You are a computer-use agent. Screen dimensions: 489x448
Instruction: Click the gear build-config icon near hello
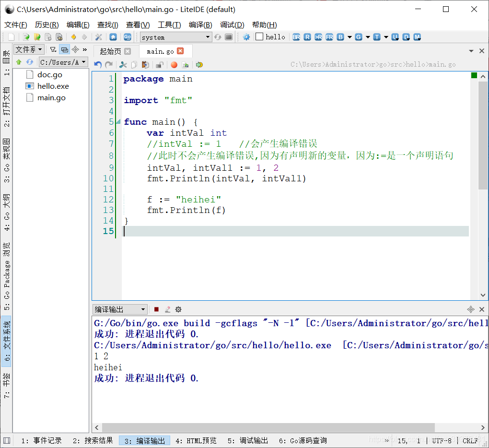246,37
